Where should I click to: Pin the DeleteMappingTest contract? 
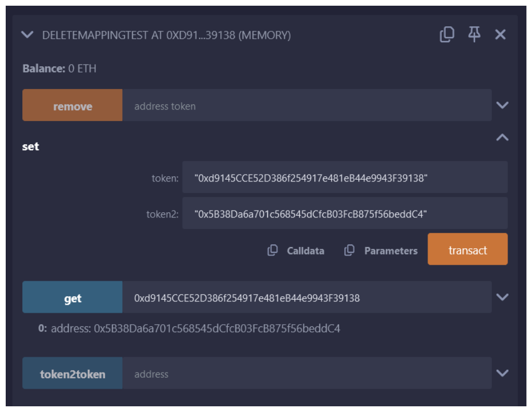pos(474,35)
